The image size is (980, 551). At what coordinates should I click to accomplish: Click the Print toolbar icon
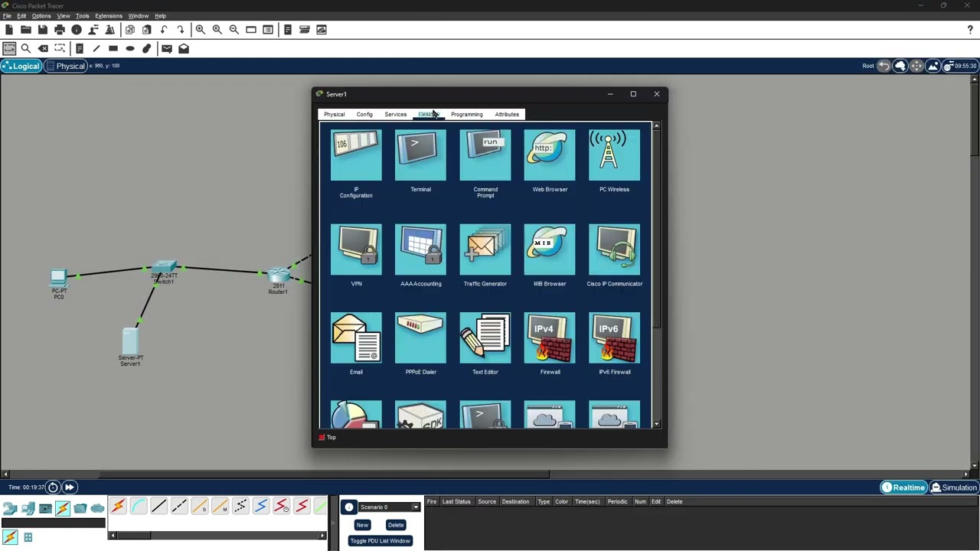point(60,30)
